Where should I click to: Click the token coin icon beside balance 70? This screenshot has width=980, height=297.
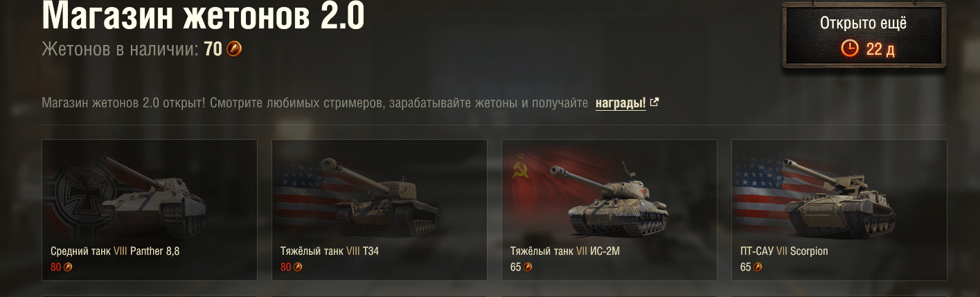[x=234, y=49]
